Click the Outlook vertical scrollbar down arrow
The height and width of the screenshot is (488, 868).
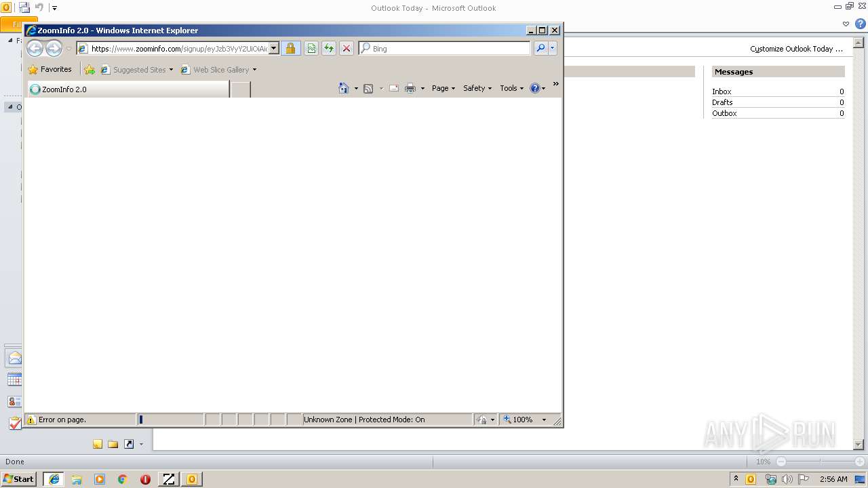(x=858, y=445)
